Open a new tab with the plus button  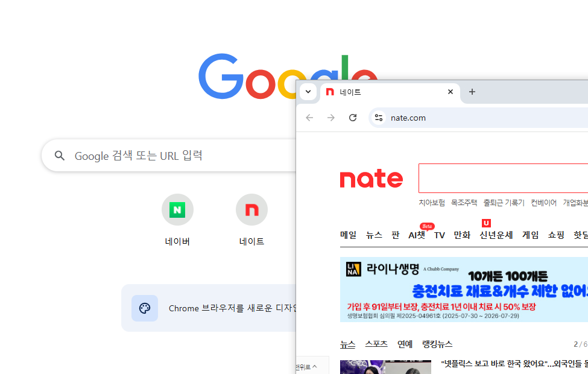[x=472, y=92]
